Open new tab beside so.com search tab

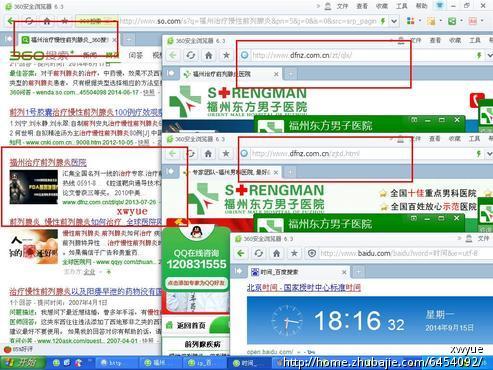pos(129,40)
